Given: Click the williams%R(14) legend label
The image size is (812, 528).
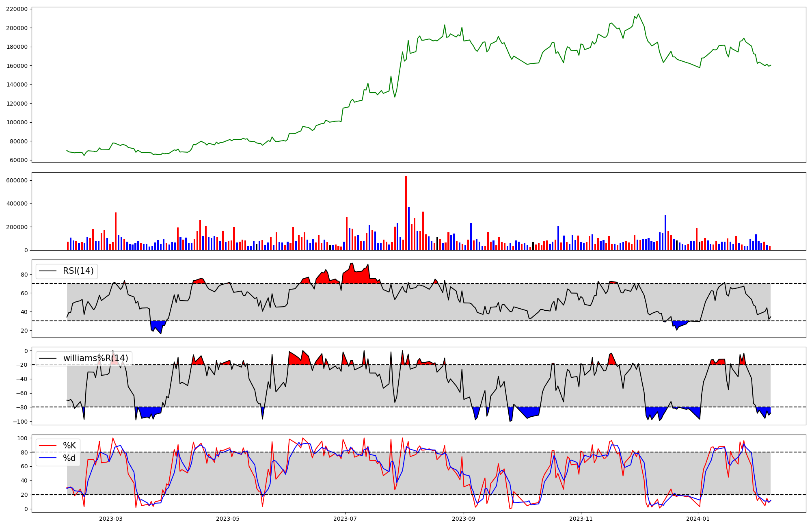Looking at the screenshot, I should [x=95, y=358].
